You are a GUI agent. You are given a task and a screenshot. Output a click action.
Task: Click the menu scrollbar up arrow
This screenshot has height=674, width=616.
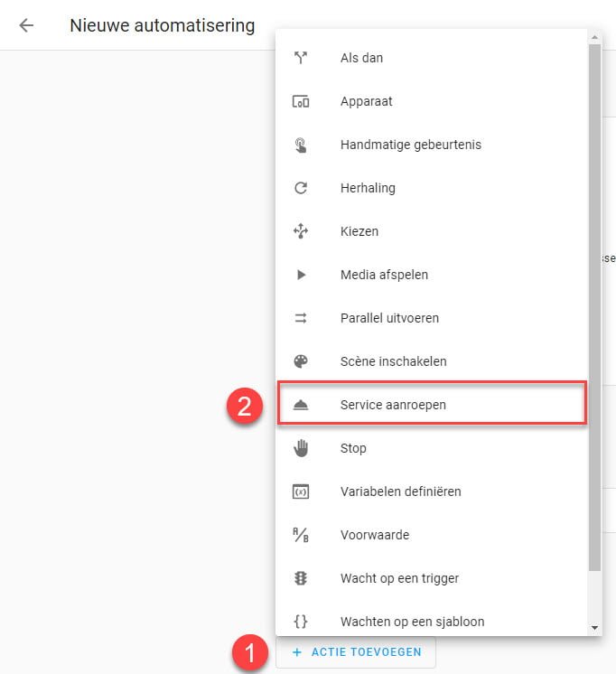click(594, 37)
